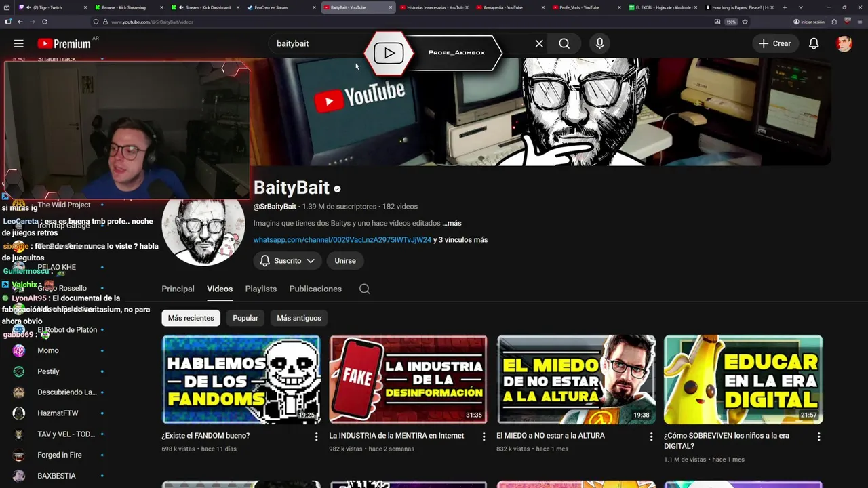Close the BaityBait - YouTube browser tab
Screen dimensions: 868x488
[391, 7]
